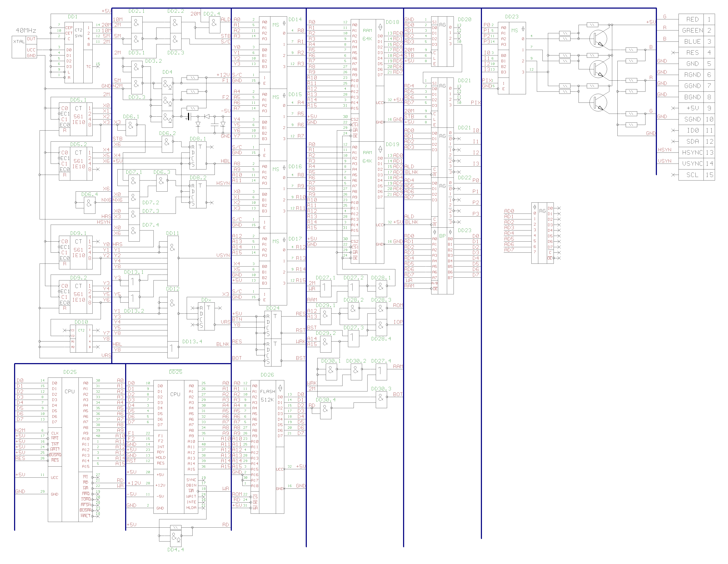
Task: Select the DD13.4 inverter producing BLNK
Action: pyautogui.click(x=173, y=349)
